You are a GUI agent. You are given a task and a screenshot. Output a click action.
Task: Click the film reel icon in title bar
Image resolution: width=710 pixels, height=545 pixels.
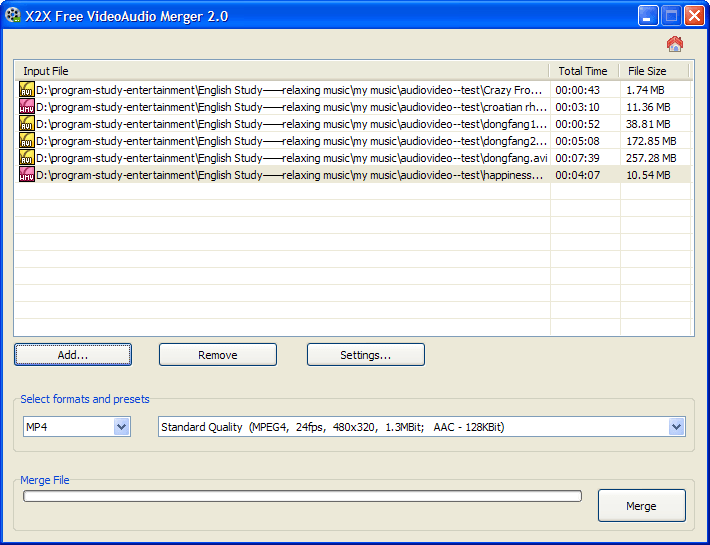point(13,15)
